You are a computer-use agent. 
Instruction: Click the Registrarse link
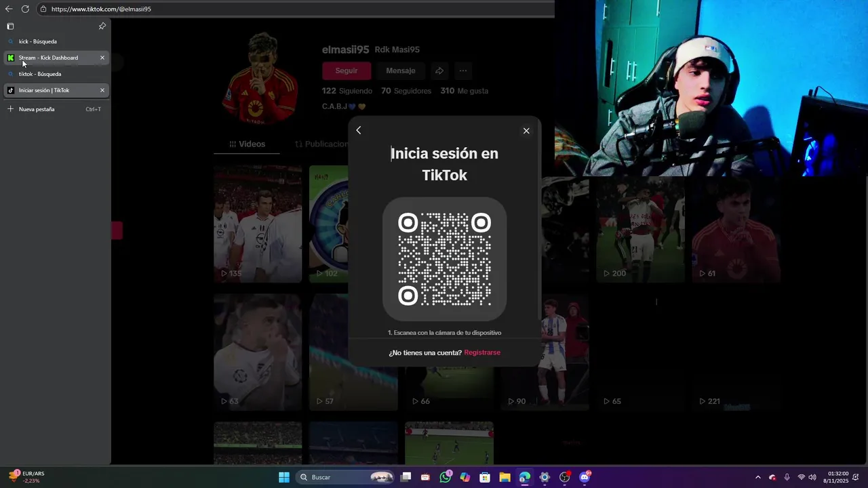coord(482,352)
